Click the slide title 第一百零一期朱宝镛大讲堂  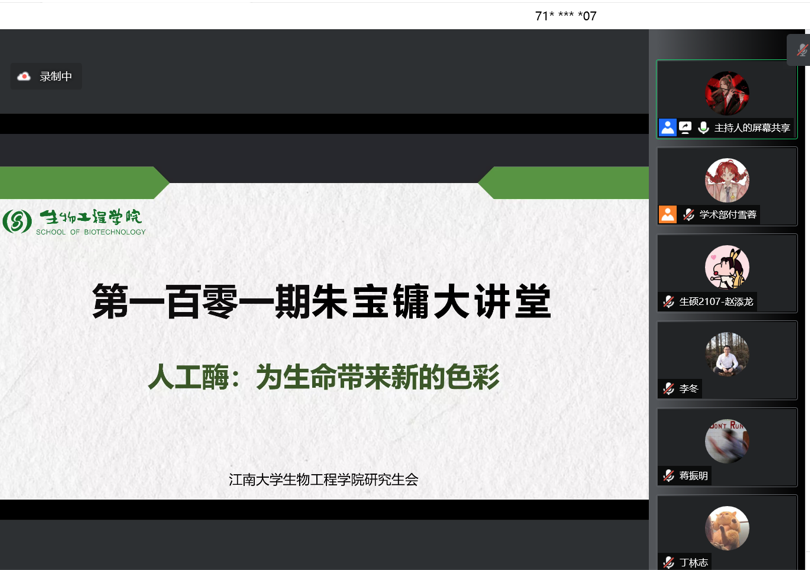coord(322,302)
